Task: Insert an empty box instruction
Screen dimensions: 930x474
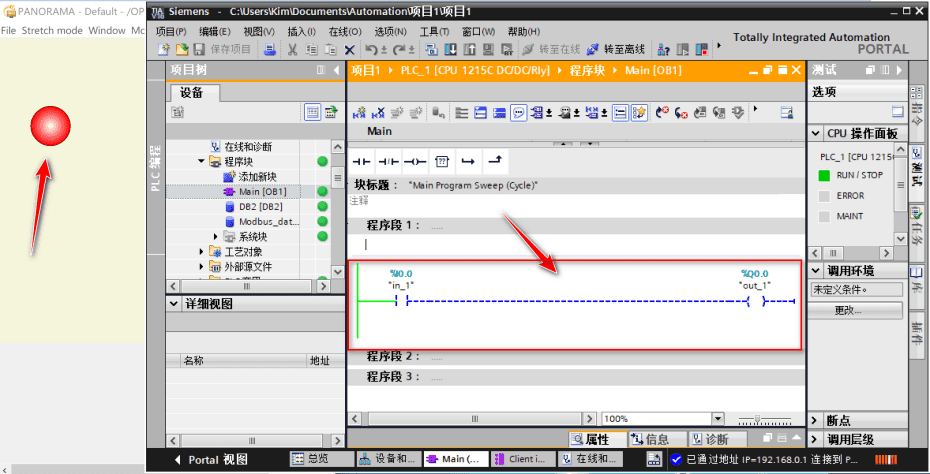Action: [x=441, y=161]
